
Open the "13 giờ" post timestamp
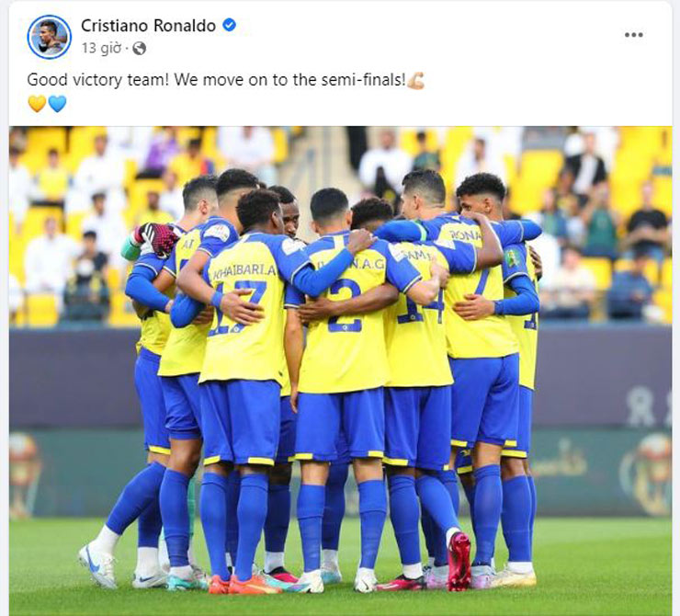(x=101, y=48)
